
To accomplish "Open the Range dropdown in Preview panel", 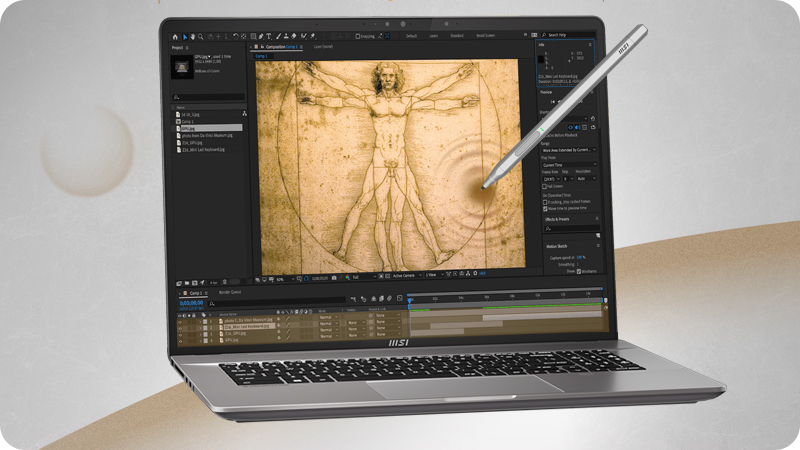I will [569, 150].
